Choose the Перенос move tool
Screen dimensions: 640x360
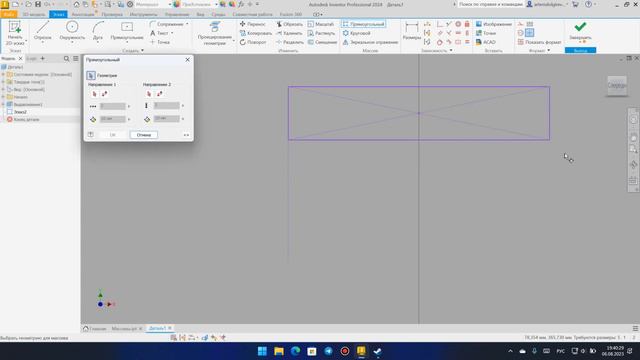point(253,24)
